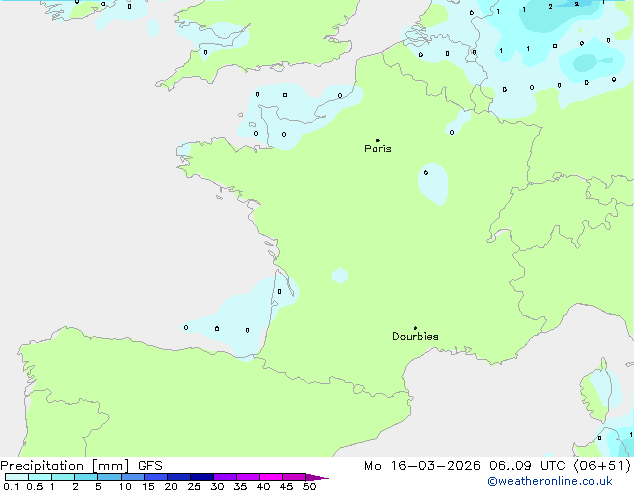Pick the legend swatch between 30 and 35
The image size is (634, 490).
225,477
